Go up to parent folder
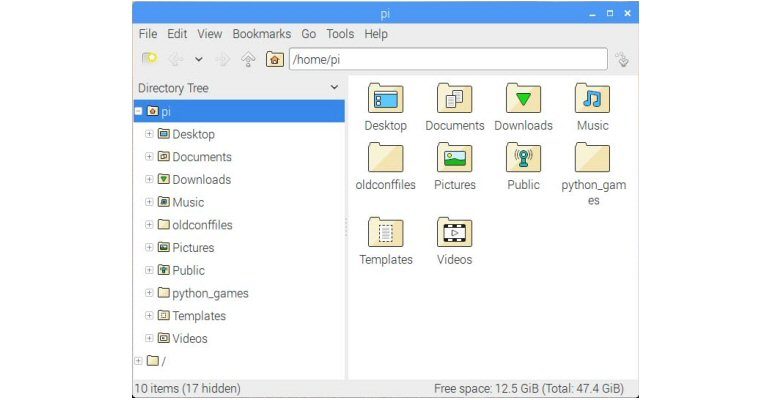This screenshot has width=770, height=400. coord(248,60)
